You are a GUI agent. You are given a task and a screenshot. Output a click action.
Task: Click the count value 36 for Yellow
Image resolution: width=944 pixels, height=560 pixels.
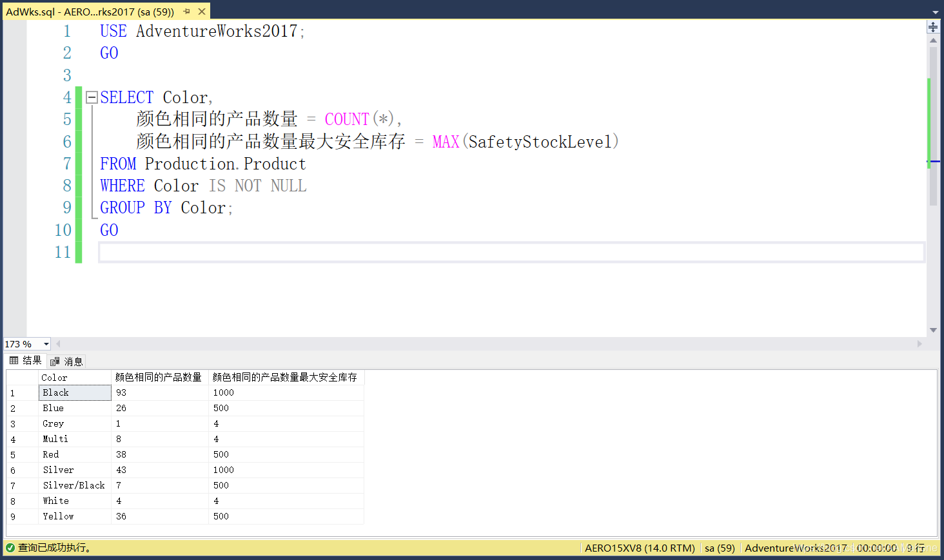point(160,516)
